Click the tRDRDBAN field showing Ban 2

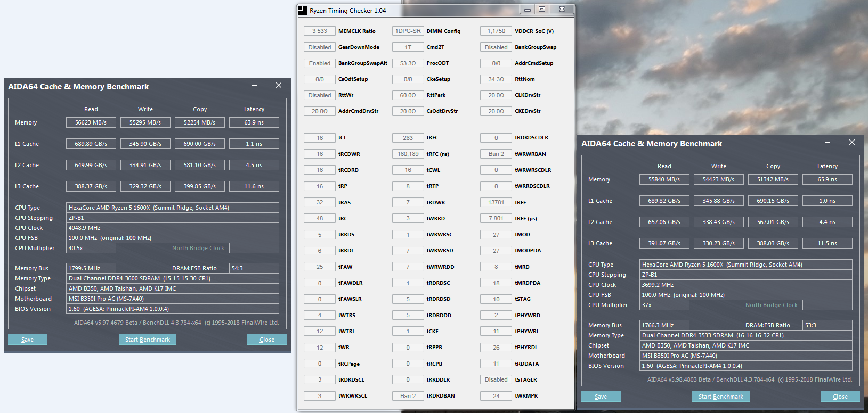tap(408, 395)
